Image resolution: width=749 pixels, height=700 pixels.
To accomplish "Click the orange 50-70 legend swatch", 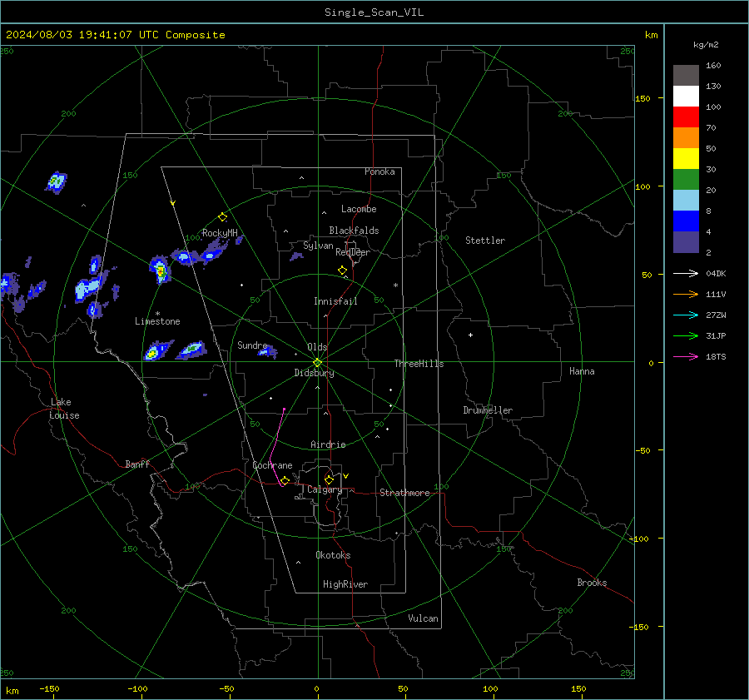I will coord(686,137).
